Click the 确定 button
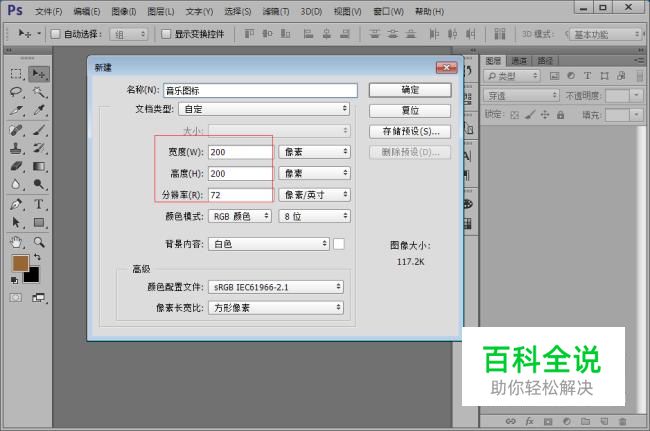The height and width of the screenshot is (431, 650). tap(410, 90)
